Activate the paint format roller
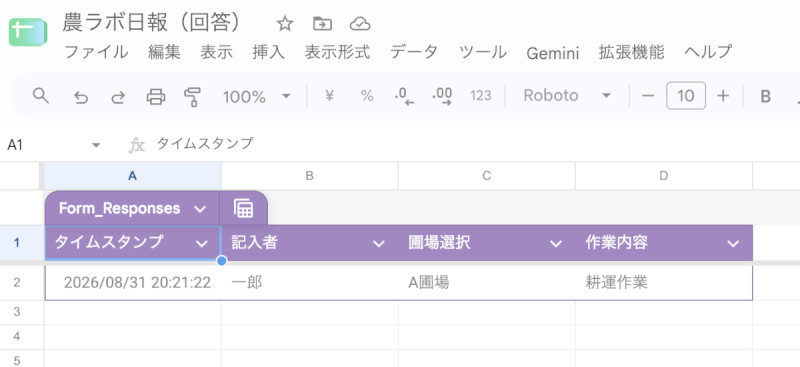This screenshot has width=800, height=367. (192, 96)
